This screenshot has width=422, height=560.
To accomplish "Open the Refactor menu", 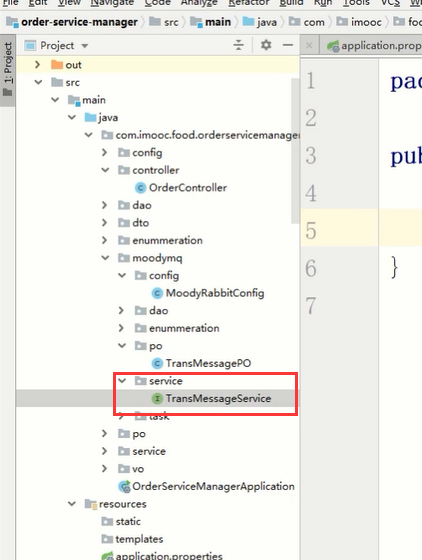I will [248, 3].
